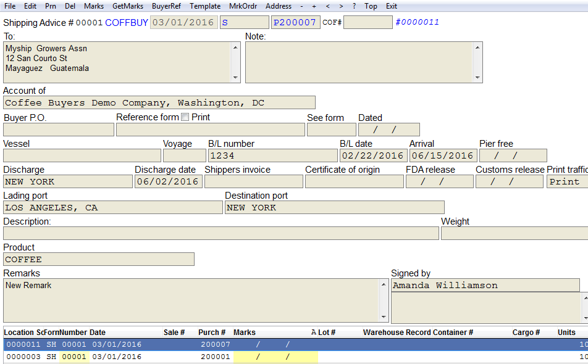Click up arrow of Note box scrollbar

(477, 47)
